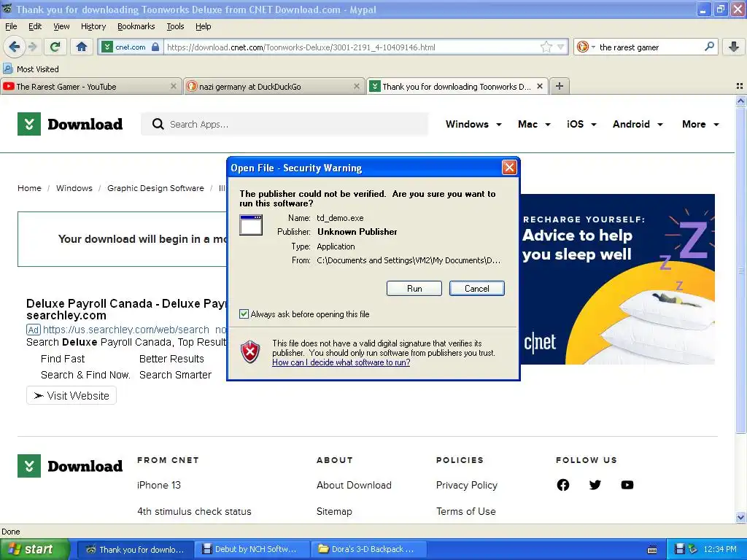Image resolution: width=747 pixels, height=560 pixels.
Task: Open the Windows Start button
Action: point(34,549)
